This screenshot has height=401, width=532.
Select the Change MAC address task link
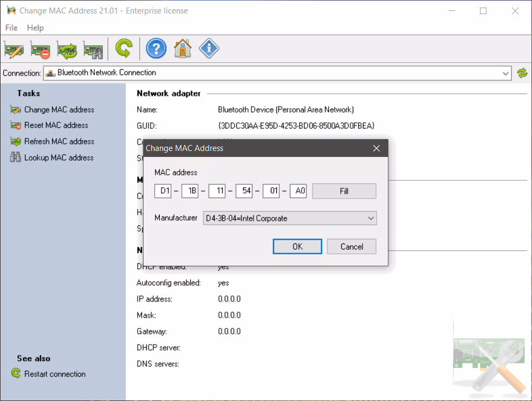tap(59, 110)
